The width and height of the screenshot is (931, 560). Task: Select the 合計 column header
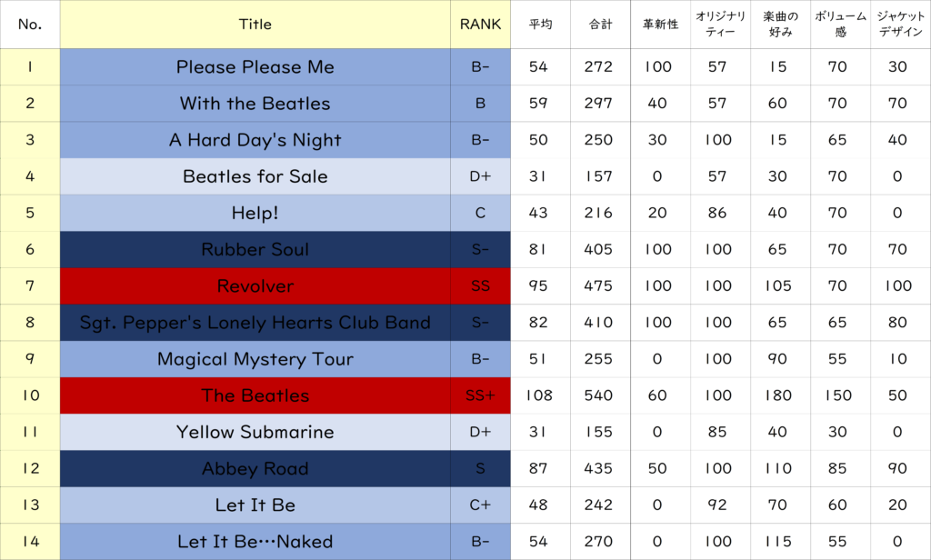click(x=599, y=25)
